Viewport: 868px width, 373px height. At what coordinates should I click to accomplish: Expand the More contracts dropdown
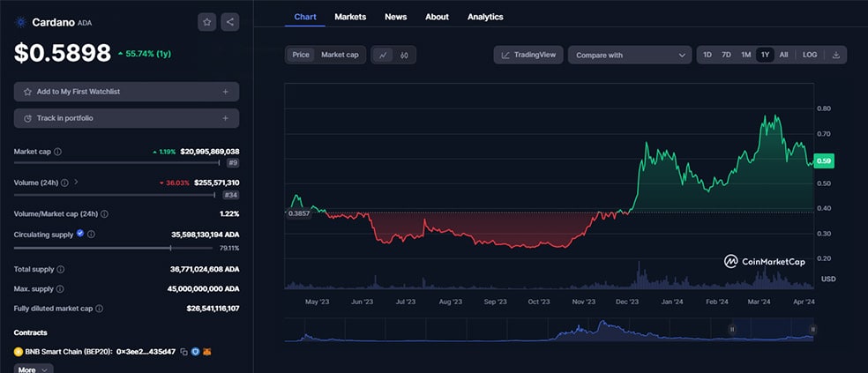coord(34,369)
